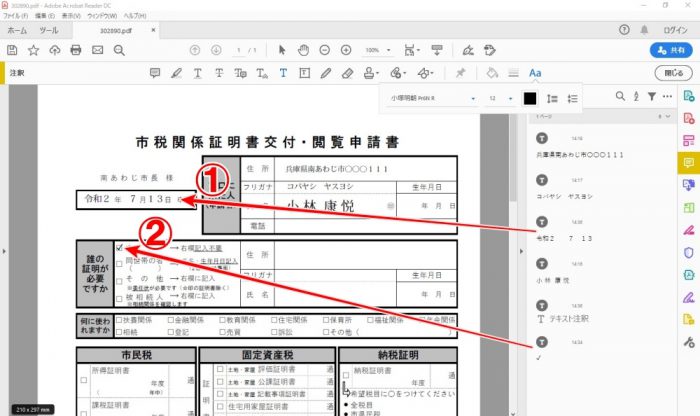Click the blue Share button
This screenshot has height=416, width=700.
tap(671, 50)
